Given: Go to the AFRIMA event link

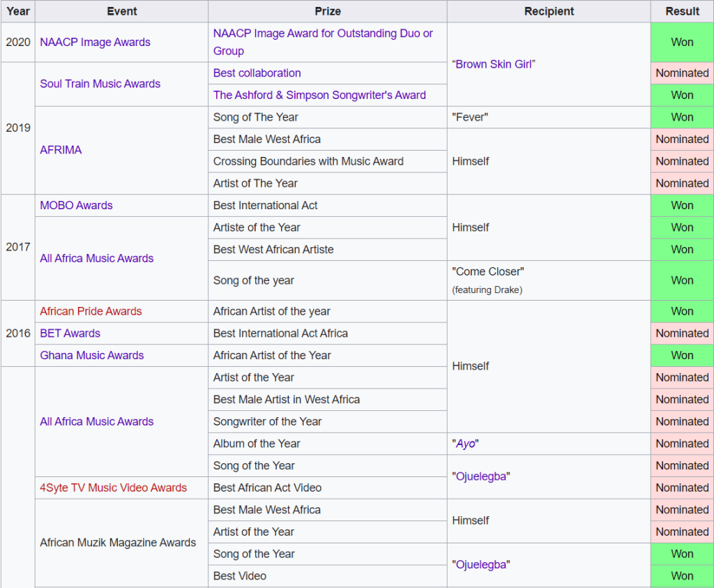Looking at the screenshot, I should click(61, 150).
